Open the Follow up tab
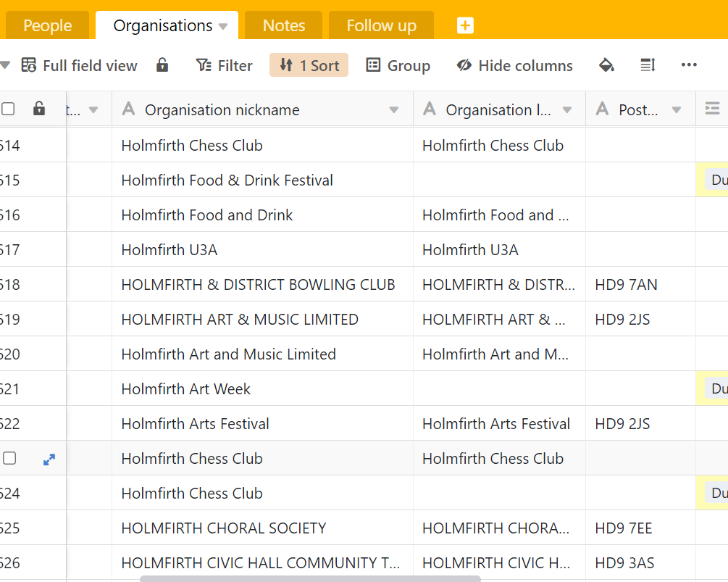 coord(381,25)
